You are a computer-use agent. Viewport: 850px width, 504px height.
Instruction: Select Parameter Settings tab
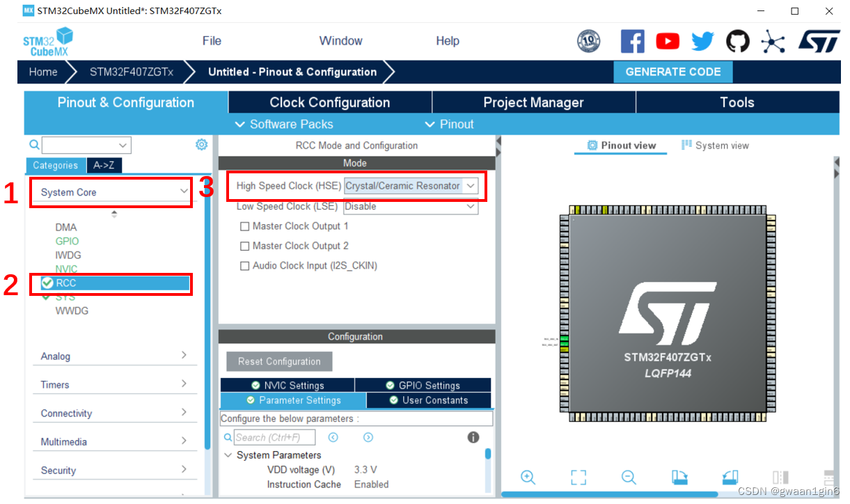pos(293,400)
